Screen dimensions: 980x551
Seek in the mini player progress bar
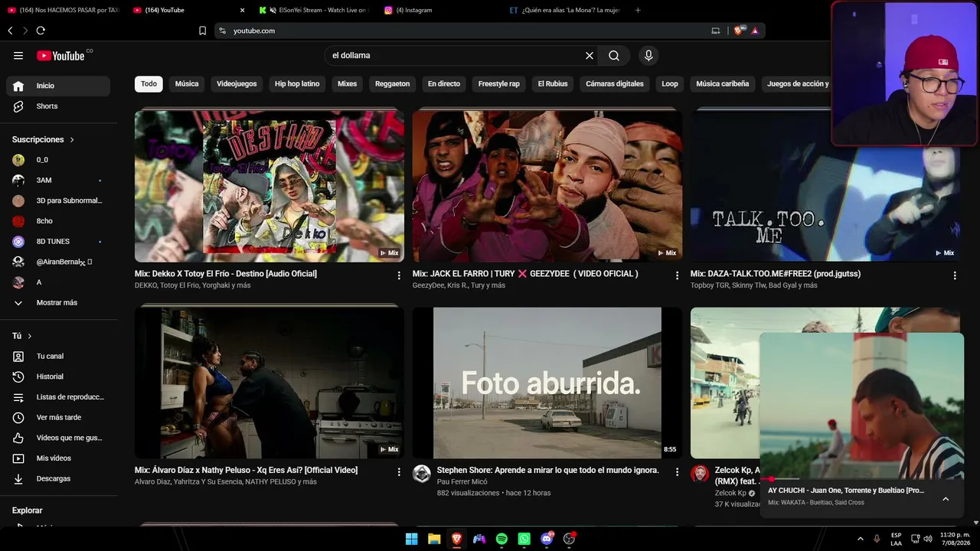[x=861, y=479]
